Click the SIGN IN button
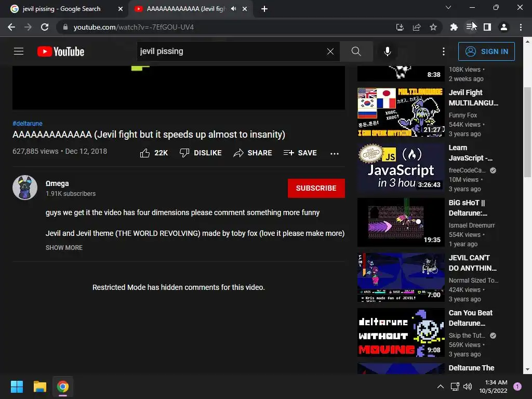The image size is (532, 399). (486, 51)
